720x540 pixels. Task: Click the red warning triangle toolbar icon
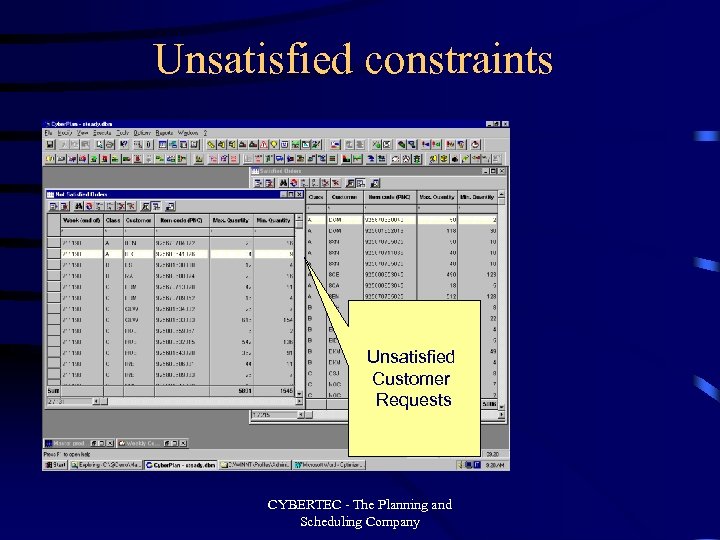(x=264, y=144)
